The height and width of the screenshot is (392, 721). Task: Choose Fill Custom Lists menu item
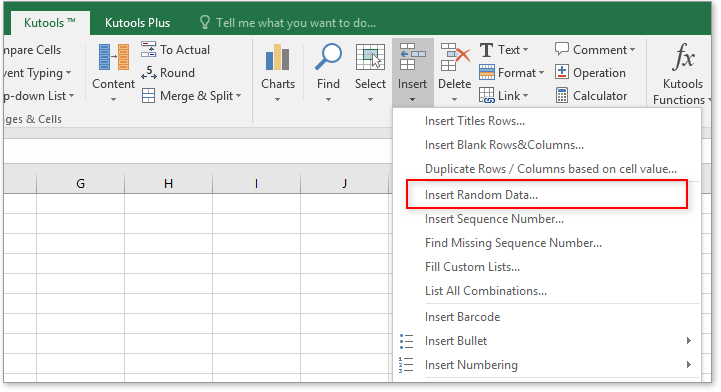[x=547, y=267]
